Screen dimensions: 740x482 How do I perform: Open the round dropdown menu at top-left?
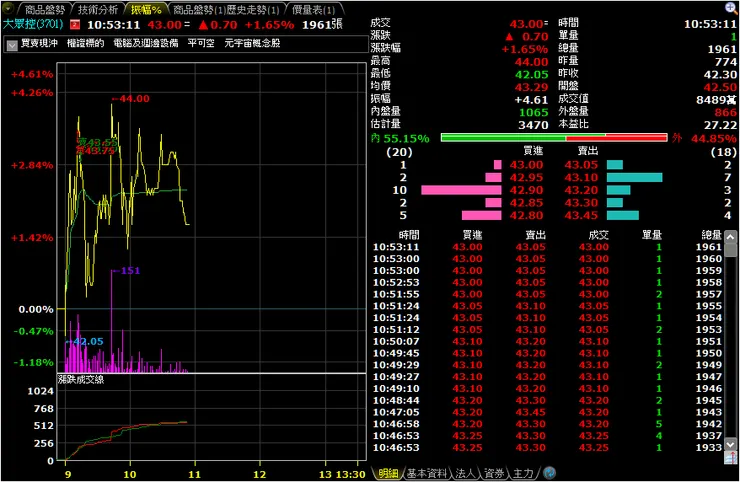coord(8,9)
